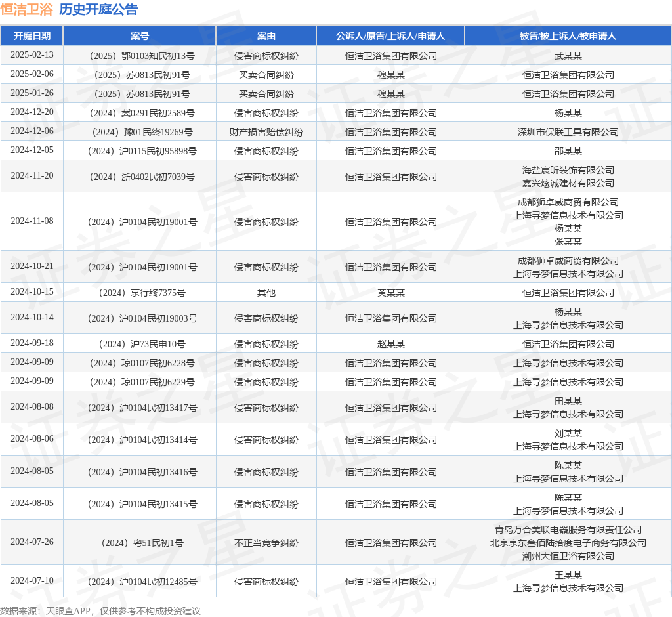
Task: Click the 其他 cause cell
Action: click(x=266, y=293)
